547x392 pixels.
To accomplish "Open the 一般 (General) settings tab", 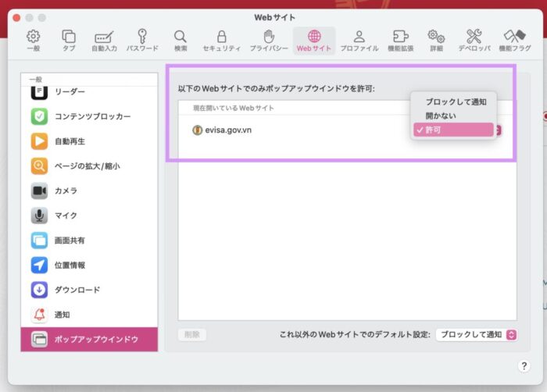I will click(33, 41).
